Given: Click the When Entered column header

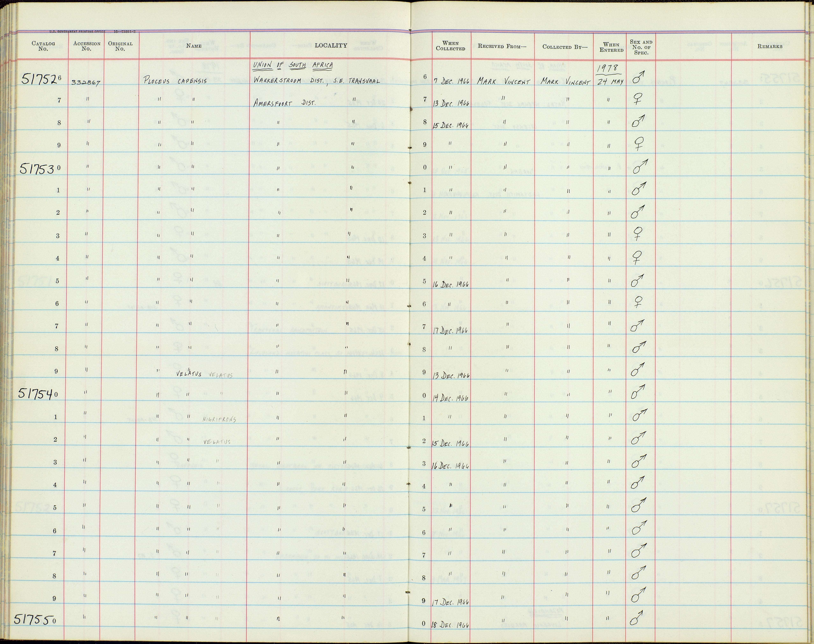Looking at the screenshot, I should [x=611, y=47].
